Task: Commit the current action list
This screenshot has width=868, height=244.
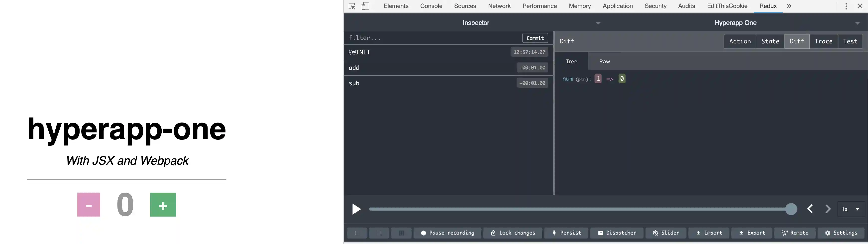Action: [x=535, y=38]
